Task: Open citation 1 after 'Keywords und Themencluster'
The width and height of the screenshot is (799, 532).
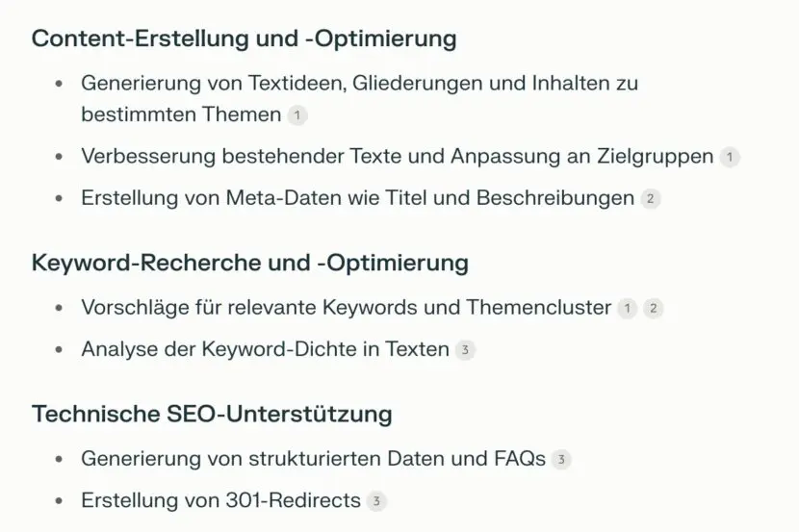Action: click(628, 309)
